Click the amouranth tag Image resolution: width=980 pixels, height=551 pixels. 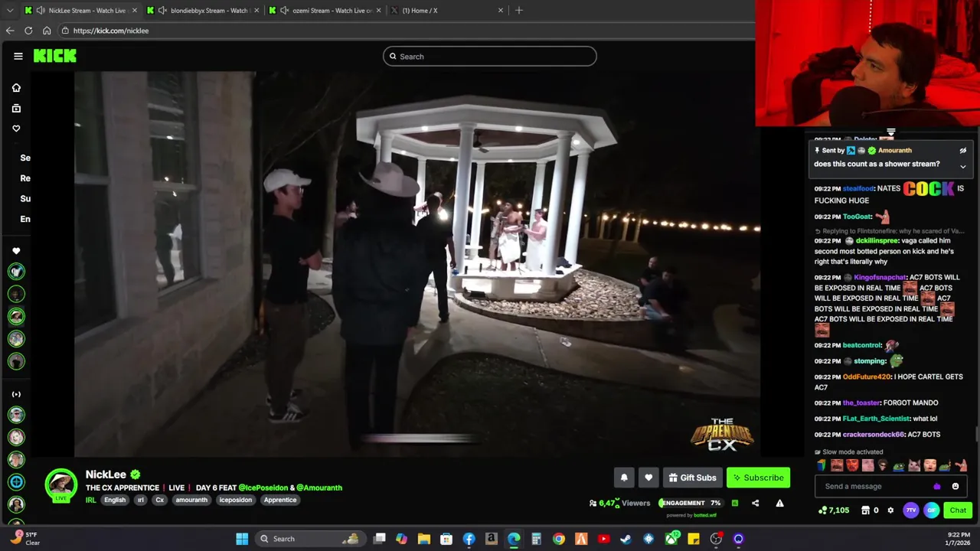tap(191, 500)
